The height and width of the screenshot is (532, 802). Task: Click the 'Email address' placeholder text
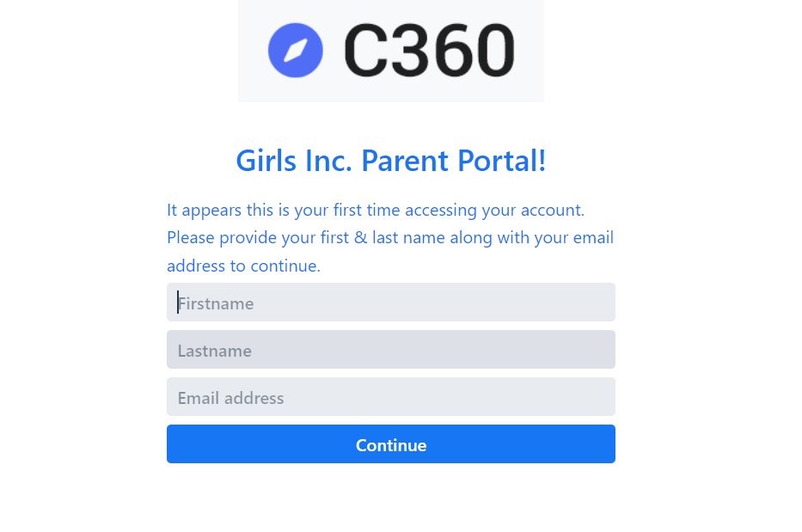point(230,399)
